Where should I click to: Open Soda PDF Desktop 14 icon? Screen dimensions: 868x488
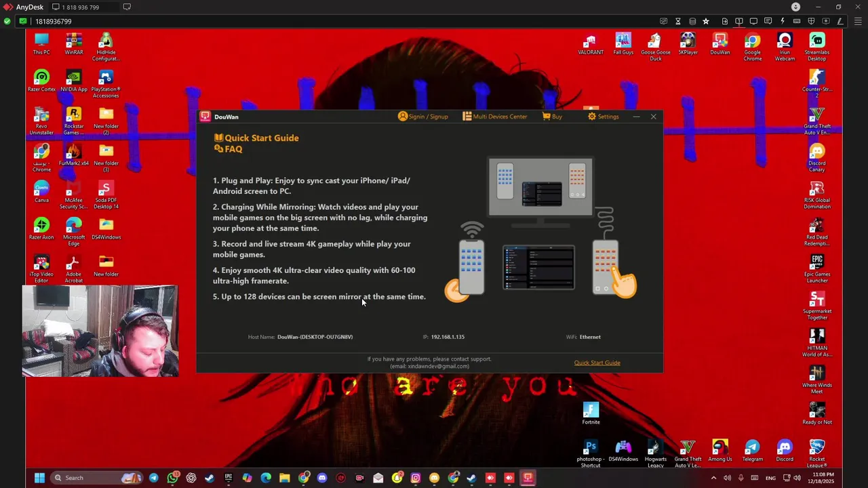(x=106, y=195)
